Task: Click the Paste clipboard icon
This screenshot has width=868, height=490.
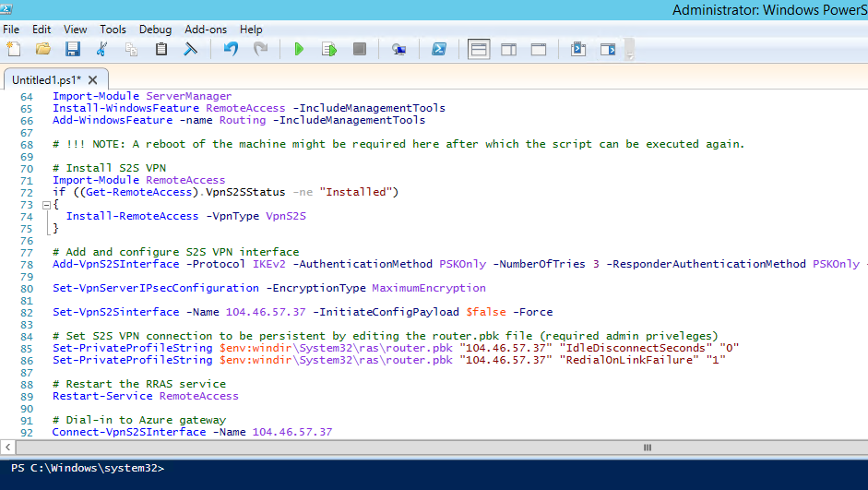Action: [161, 49]
